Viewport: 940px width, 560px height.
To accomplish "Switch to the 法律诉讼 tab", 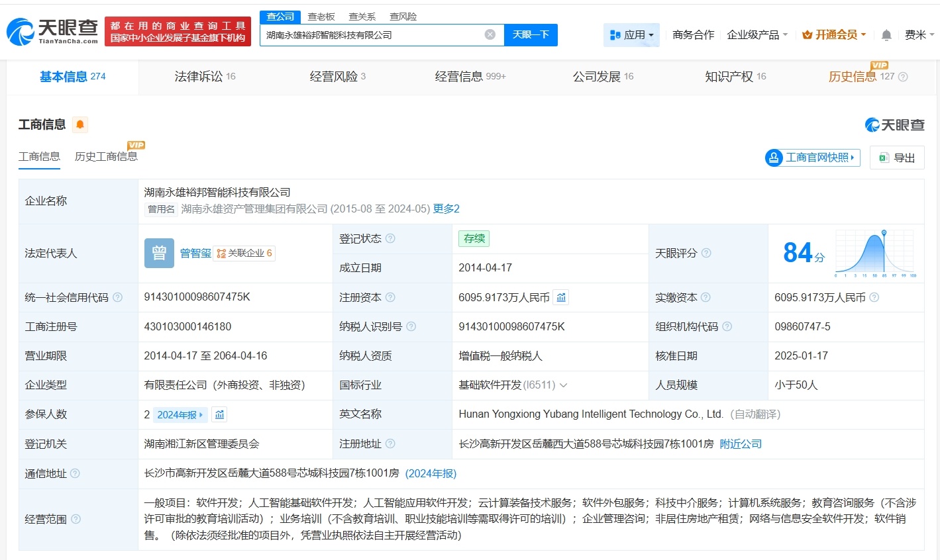I will 198,76.
